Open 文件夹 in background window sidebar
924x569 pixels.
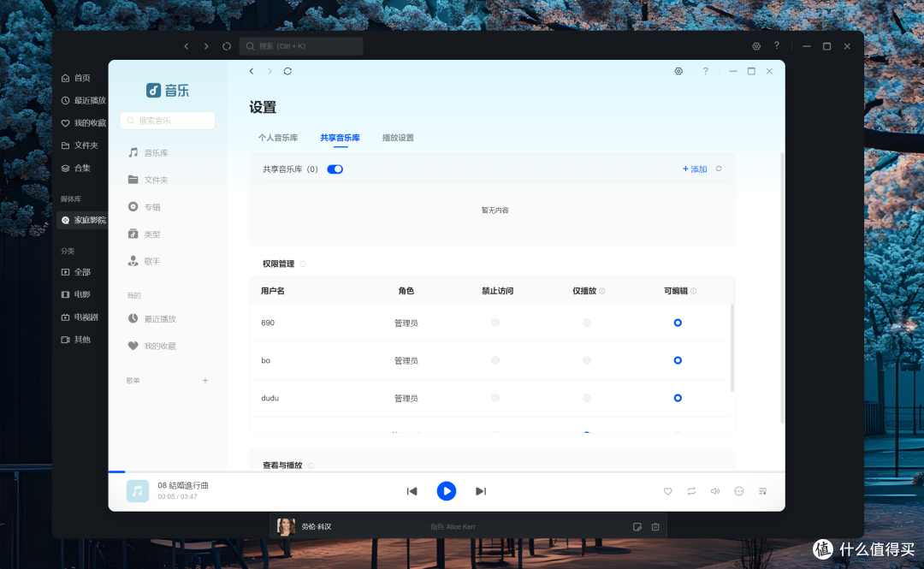coord(82,145)
